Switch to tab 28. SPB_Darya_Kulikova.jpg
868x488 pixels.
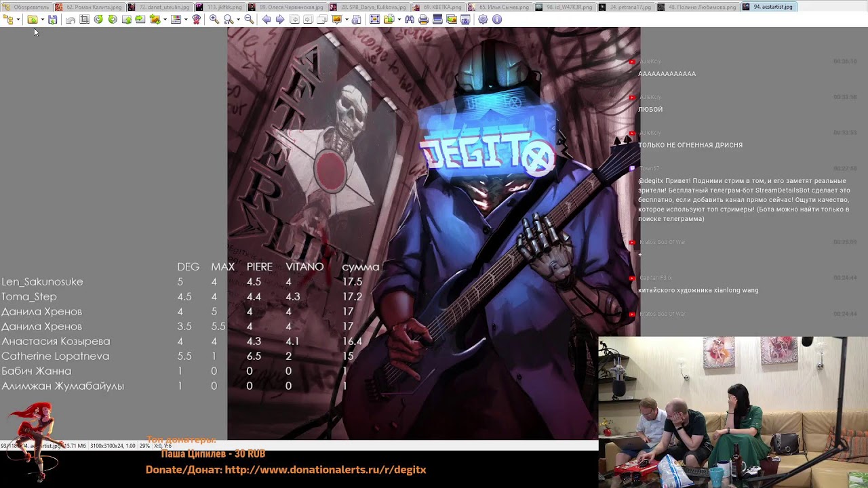370,7
